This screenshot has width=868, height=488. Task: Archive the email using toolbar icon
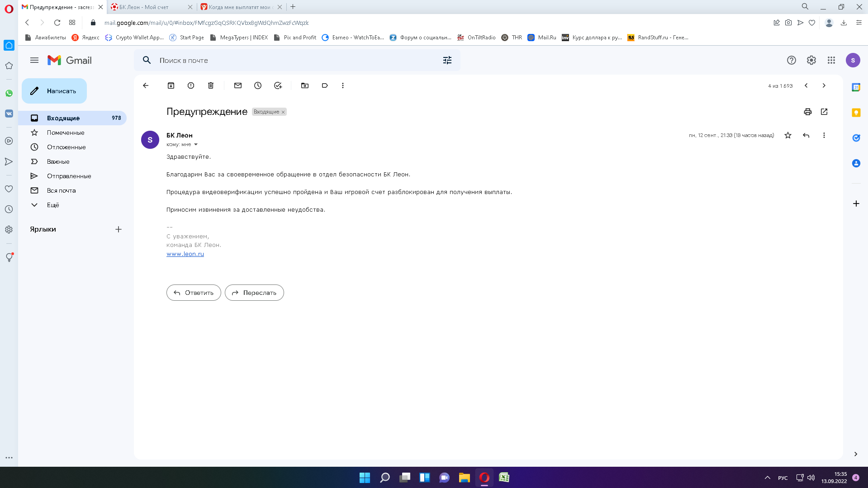(171, 85)
